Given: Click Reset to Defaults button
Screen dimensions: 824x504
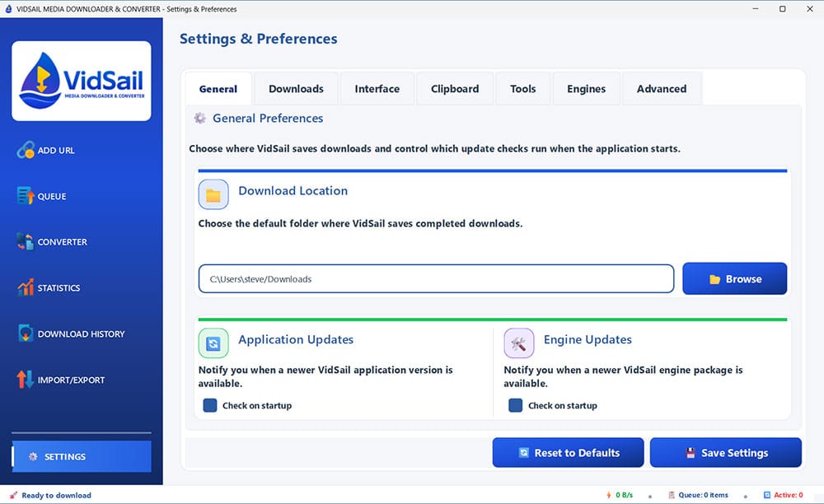Looking at the screenshot, I should click(x=568, y=453).
